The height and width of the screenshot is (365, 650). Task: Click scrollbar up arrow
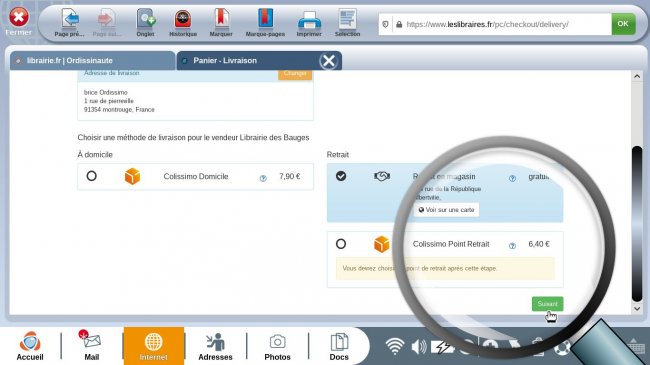click(637, 76)
